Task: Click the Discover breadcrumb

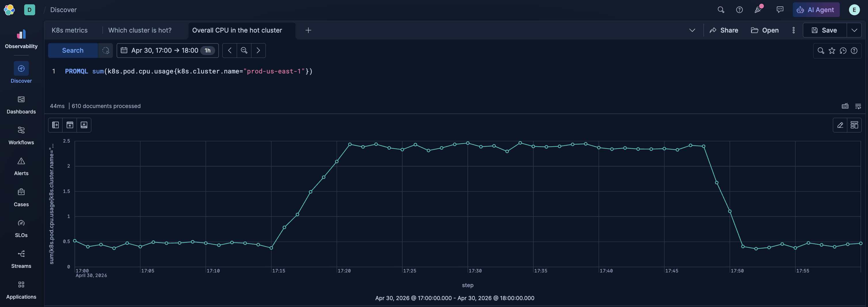Action: tap(63, 10)
